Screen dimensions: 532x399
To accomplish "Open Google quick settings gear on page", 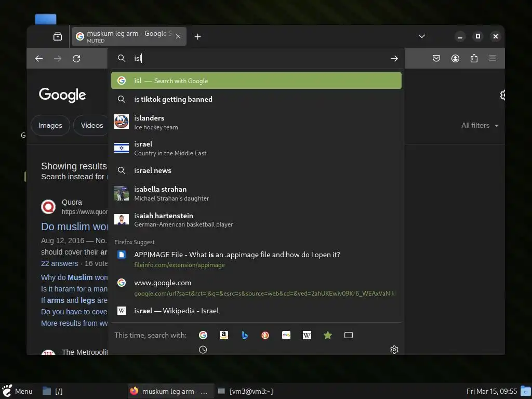I will [x=502, y=95].
